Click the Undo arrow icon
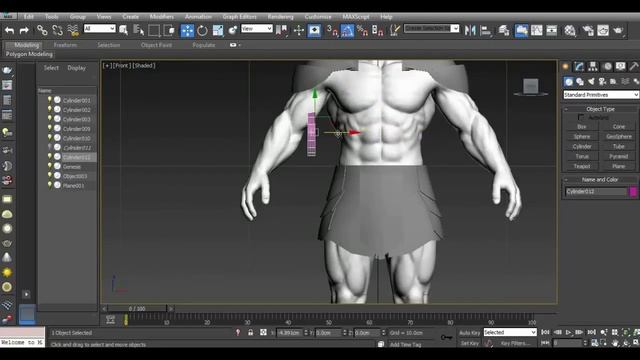 (9, 30)
